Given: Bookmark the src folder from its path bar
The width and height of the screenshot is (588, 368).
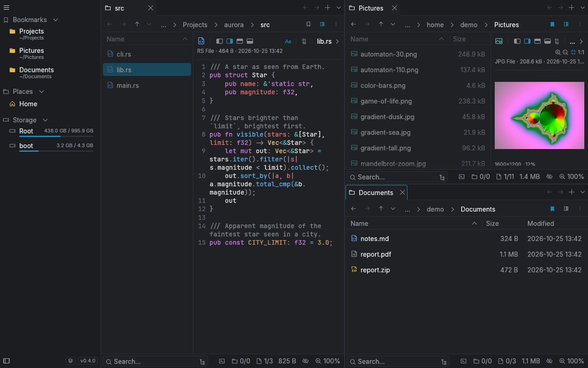Looking at the screenshot, I should [308, 24].
